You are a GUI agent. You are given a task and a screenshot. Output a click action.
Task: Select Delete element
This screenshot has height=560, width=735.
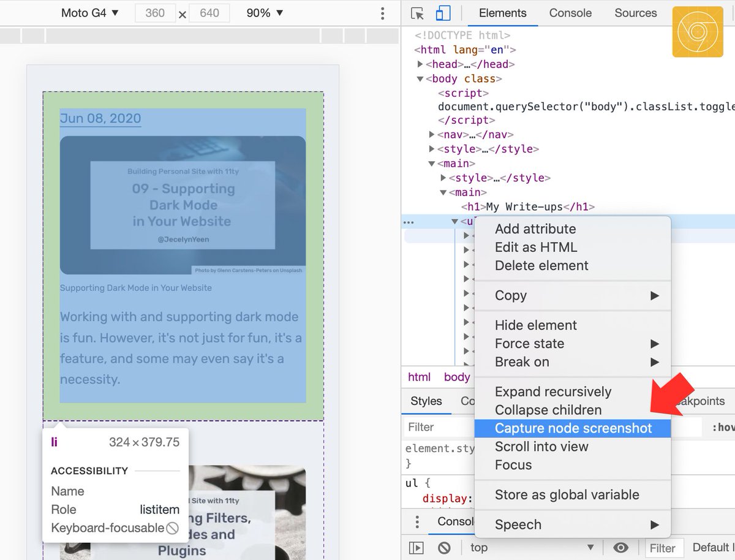point(573,266)
